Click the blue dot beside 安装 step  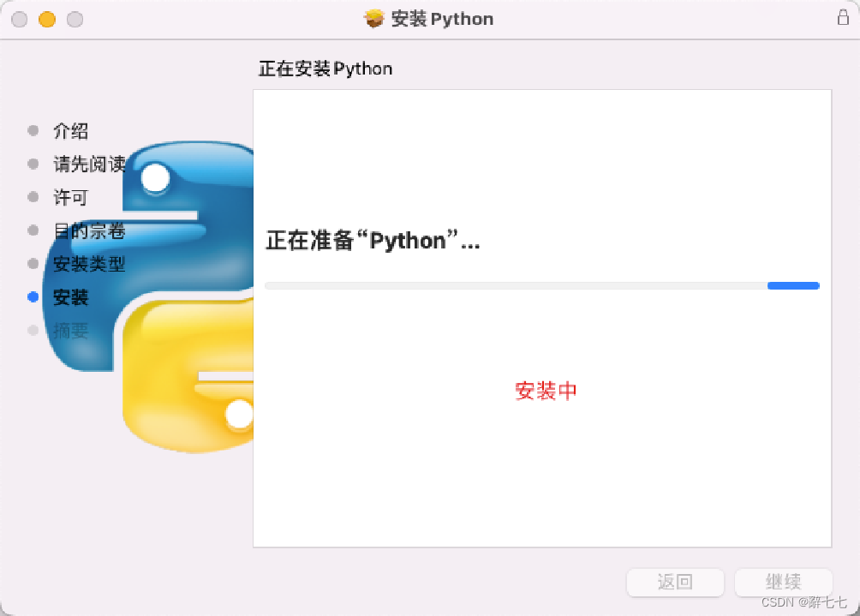pyautogui.click(x=32, y=297)
